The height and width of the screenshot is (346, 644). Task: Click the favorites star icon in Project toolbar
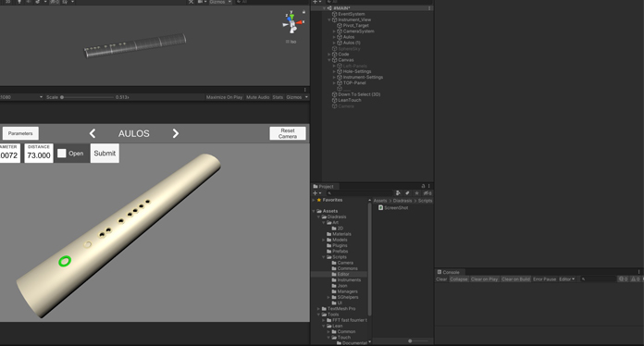[x=417, y=193]
